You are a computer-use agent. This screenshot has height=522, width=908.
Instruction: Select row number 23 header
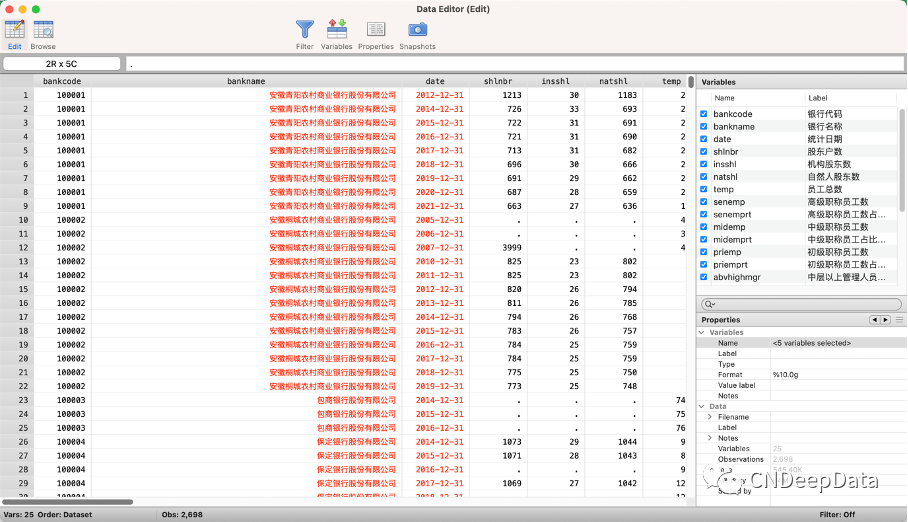[x=17, y=400]
